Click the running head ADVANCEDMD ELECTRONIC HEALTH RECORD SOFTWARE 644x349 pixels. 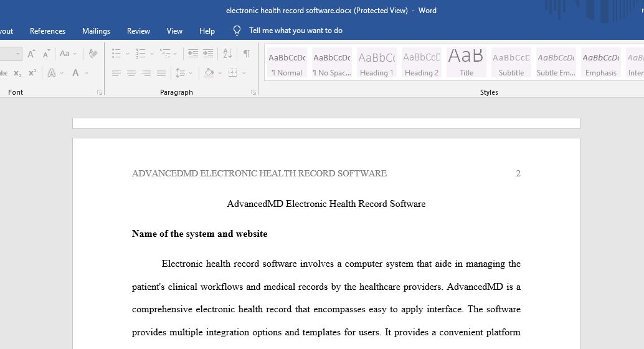click(x=259, y=173)
